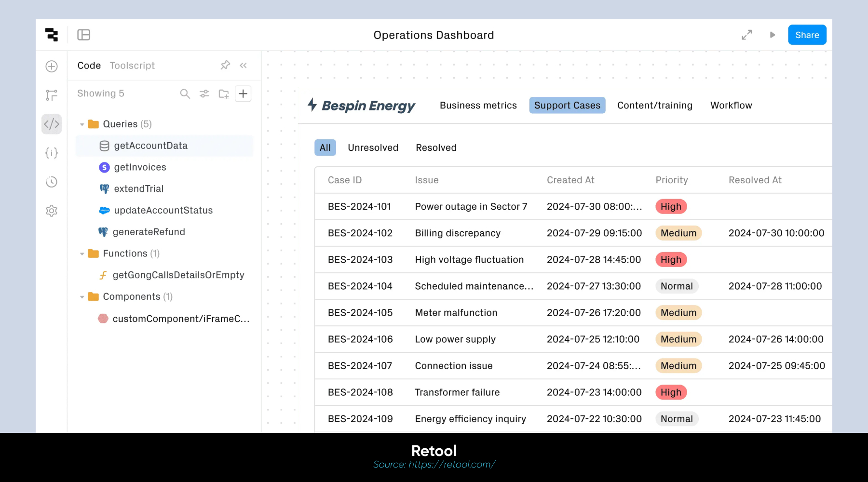This screenshot has height=482, width=868.
Task: Search queries with the magnifier icon
Action: 185,94
